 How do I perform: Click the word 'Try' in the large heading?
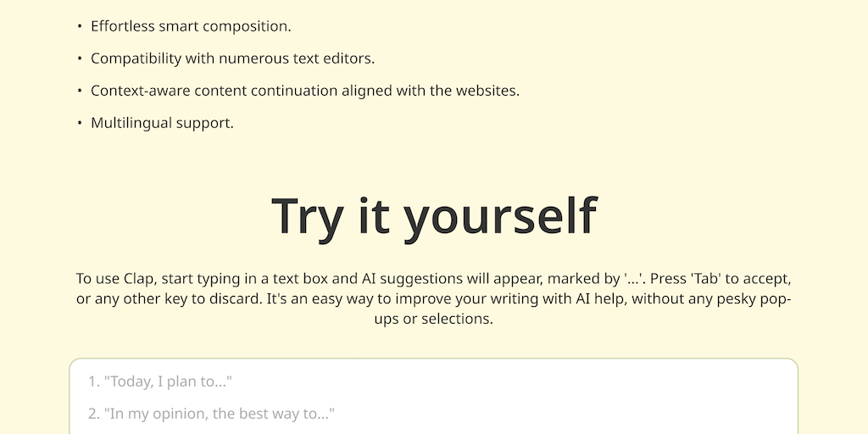click(x=308, y=215)
